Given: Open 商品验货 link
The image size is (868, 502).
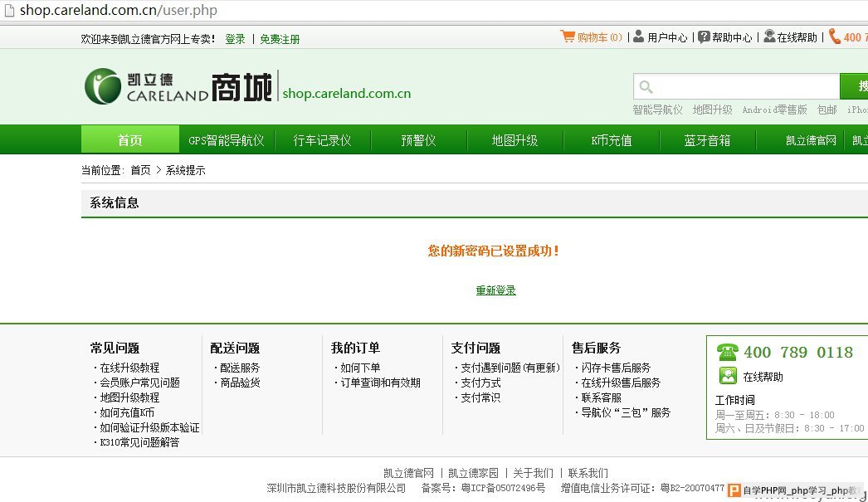Looking at the screenshot, I should [240, 383].
